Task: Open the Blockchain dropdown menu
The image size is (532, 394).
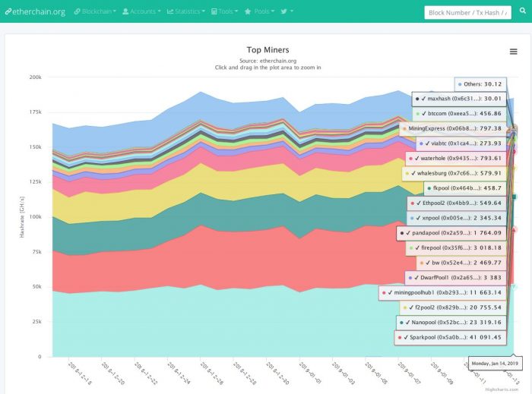Action: click(95, 11)
